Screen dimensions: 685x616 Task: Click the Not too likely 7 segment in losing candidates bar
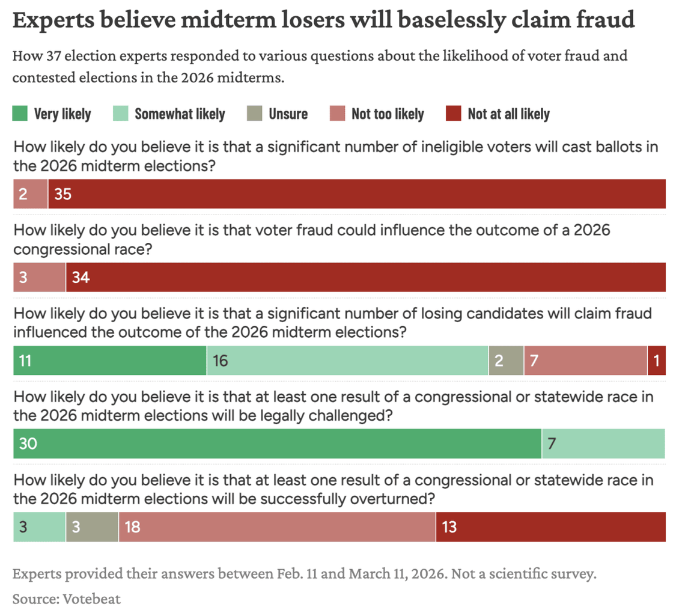pyautogui.click(x=585, y=361)
